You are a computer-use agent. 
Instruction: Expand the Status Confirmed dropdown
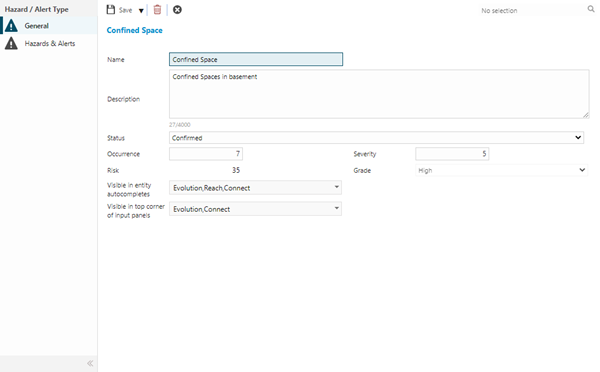[377, 138]
